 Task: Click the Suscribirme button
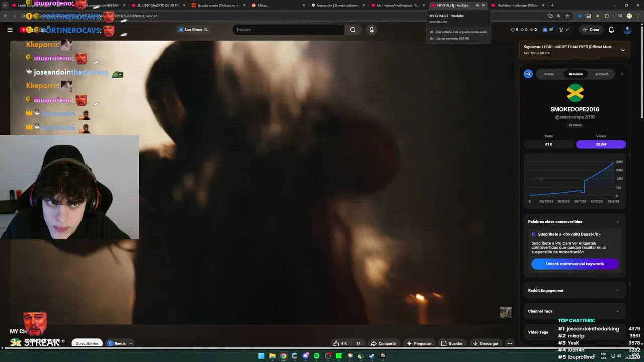pyautogui.click(x=87, y=343)
